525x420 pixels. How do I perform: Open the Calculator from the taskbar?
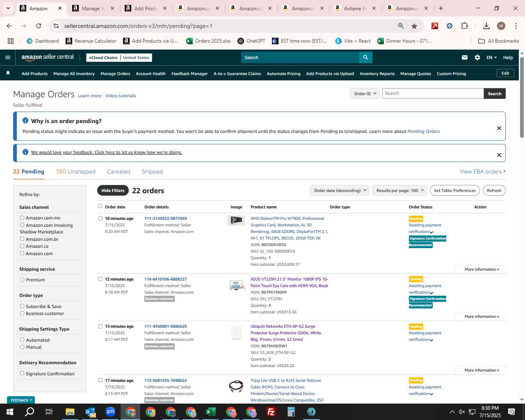291,412
